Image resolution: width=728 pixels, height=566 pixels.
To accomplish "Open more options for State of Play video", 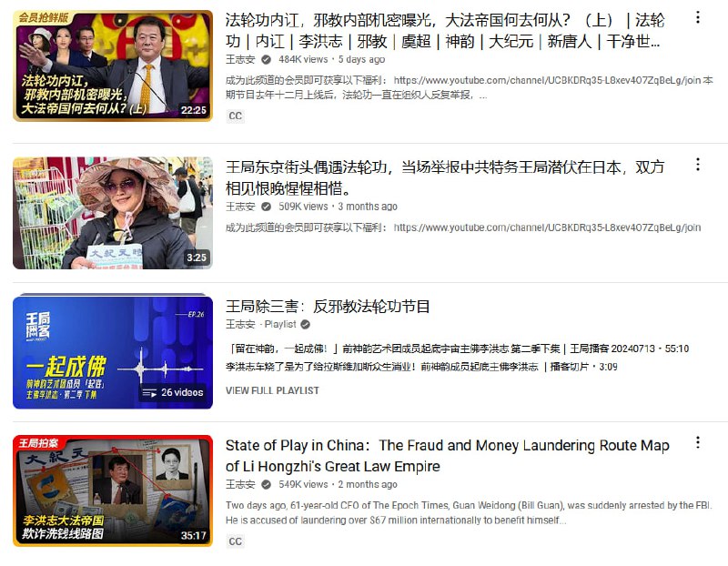I will point(697,442).
